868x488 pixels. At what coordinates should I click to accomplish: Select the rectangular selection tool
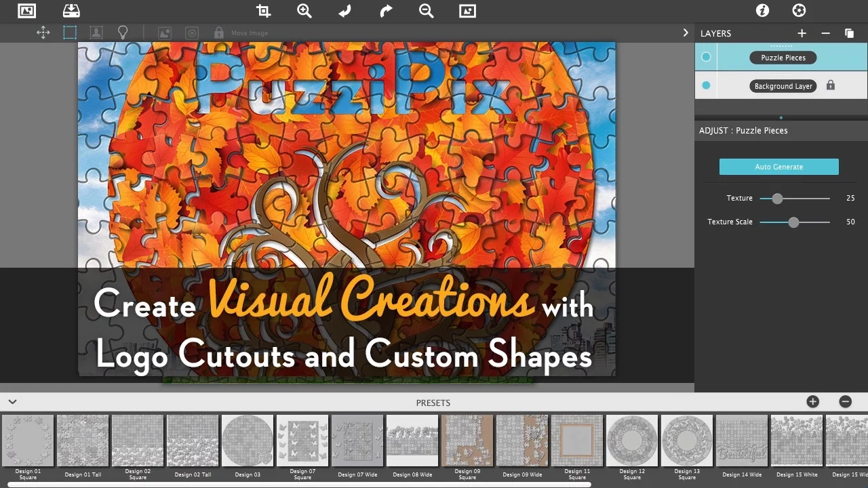point(70,33)
